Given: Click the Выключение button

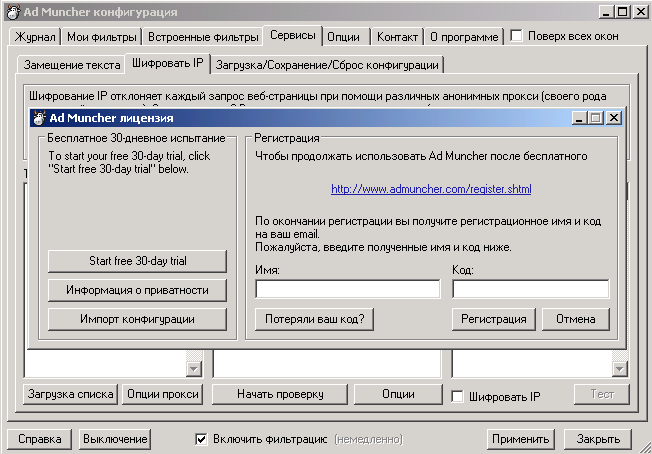Looking at the screenshot, I should point(115,439).
